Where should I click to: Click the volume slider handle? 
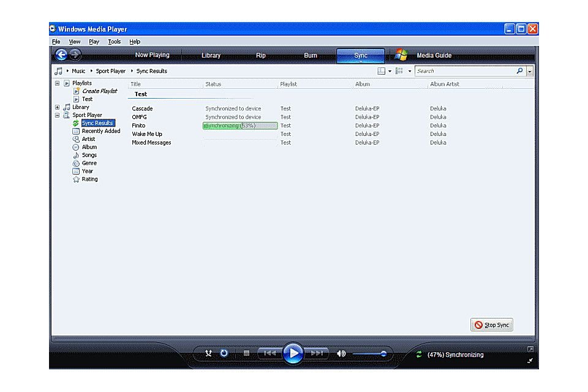click(383, 353)
